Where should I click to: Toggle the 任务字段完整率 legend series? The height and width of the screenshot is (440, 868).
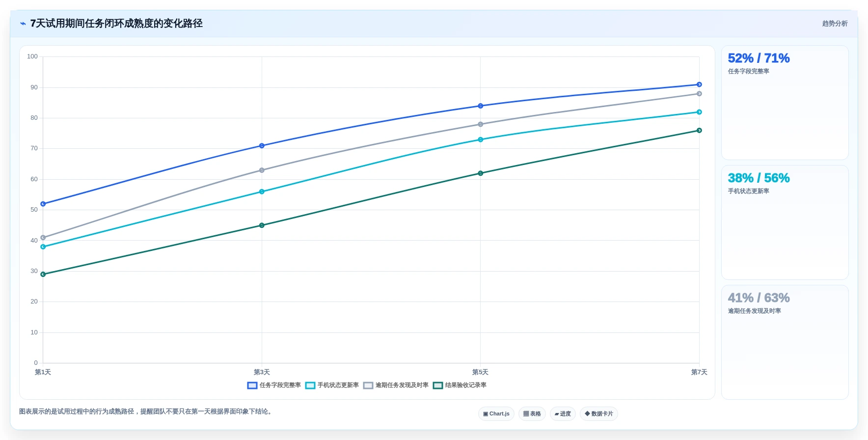[274, 385]
